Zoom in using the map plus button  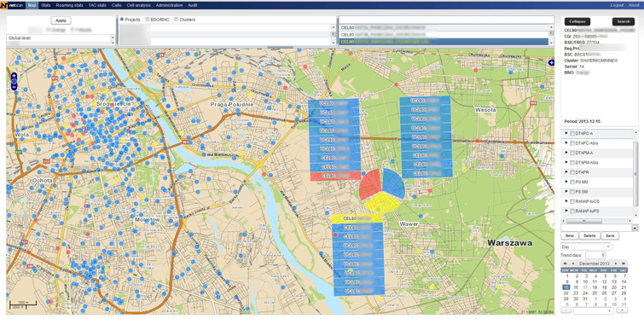(14, 76)
